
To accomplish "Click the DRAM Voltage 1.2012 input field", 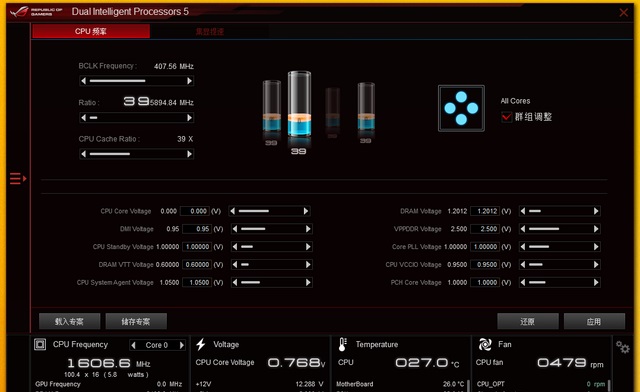I will click(x=485, y=211).
